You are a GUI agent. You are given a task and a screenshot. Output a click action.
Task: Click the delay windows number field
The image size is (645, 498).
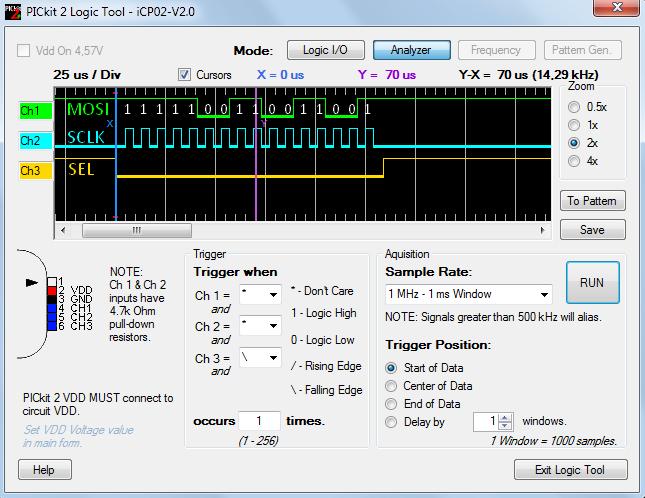coord(486,422)
